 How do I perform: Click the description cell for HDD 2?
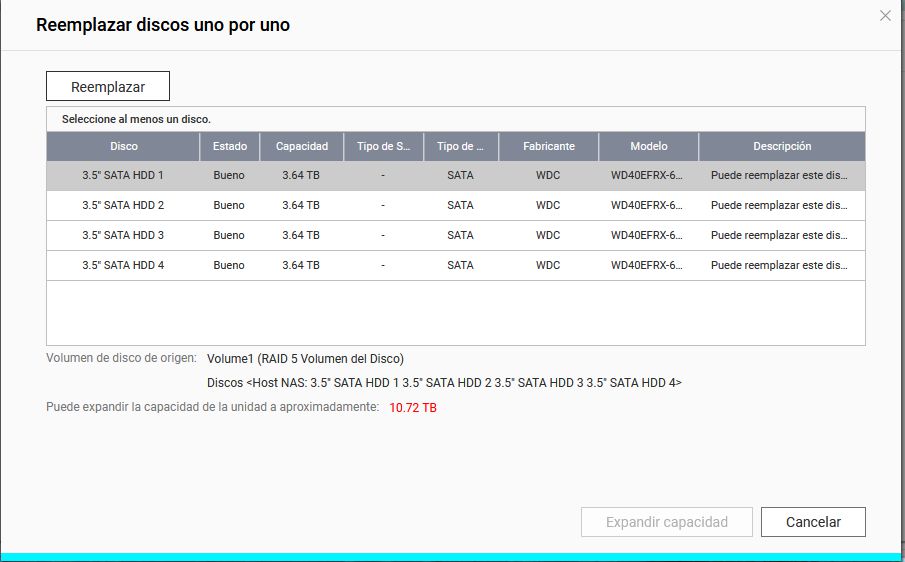pos(779,205)
